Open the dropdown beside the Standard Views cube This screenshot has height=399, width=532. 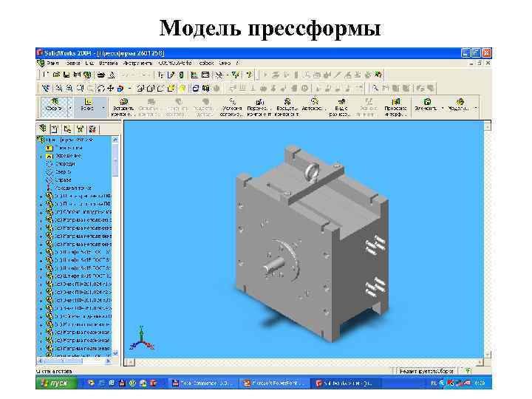pos(130,89)
